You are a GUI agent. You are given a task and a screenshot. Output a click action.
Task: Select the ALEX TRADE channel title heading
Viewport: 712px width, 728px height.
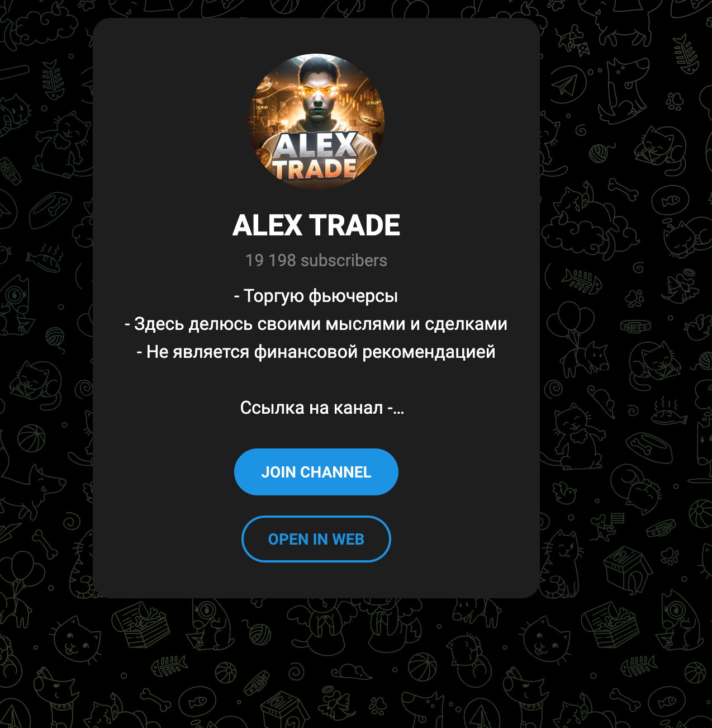coord(316,225)
